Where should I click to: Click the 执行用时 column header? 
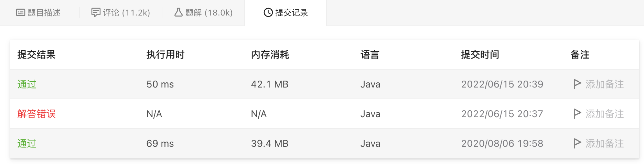pyautogui.click(x=165, y=54)
